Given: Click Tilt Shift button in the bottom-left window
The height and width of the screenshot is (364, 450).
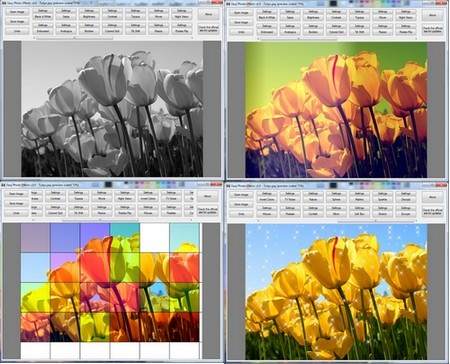Looking at the screenshot, I should point(79,213).
